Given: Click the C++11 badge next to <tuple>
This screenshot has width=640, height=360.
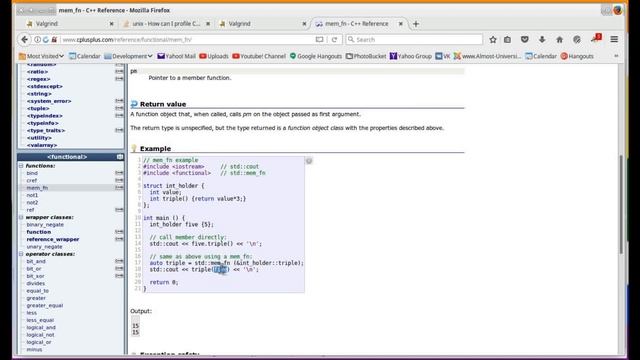Looking at the screenshot, I should point(119,108).
